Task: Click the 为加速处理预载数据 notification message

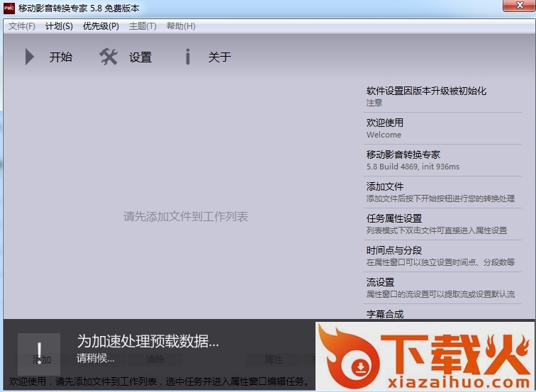Action: click(x=147, y=341)
